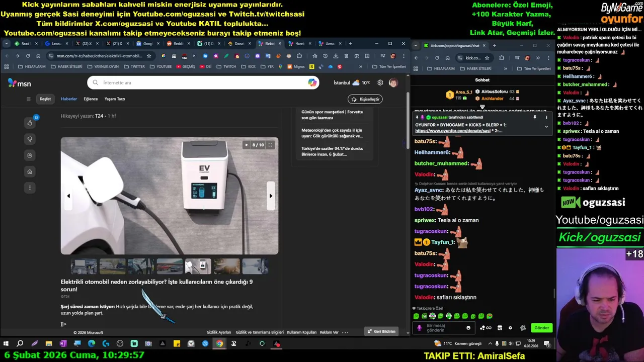This screenshot has width=644, height=362.
Task: Open emoji picker in Kick chat
Action: pos(468,328)
